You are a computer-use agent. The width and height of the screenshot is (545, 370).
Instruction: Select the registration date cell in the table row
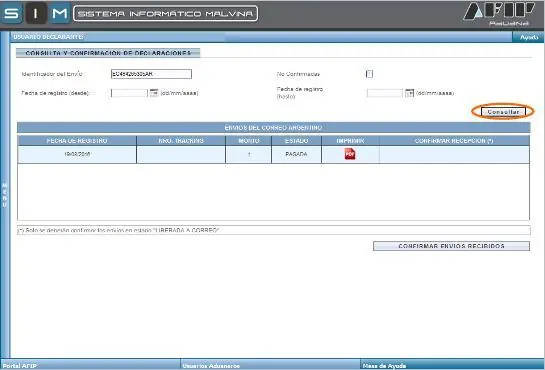click(x=77, y=154)
